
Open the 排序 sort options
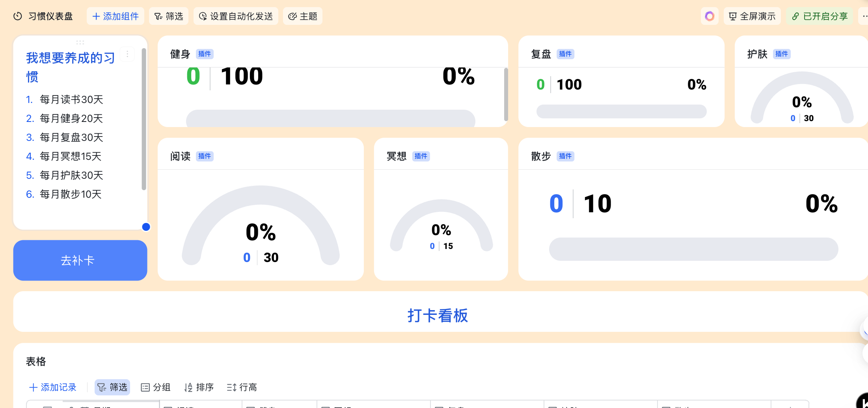199,387
